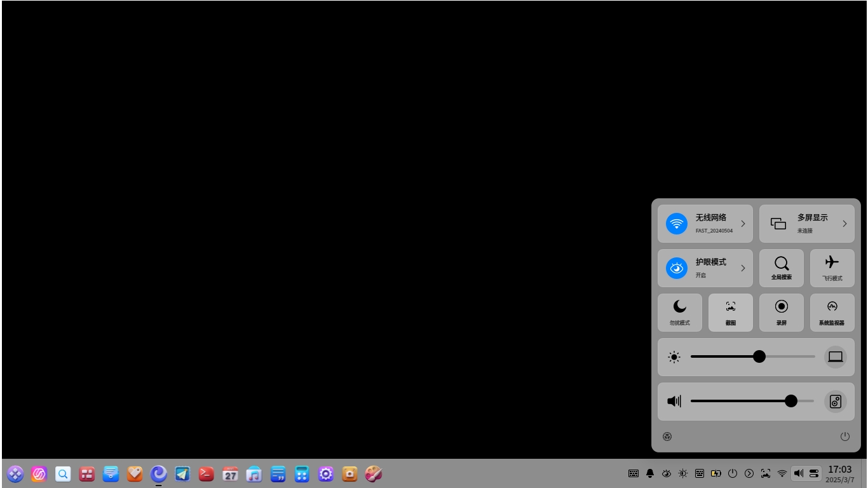Image resolution: width=868 pixels, height=488 pixels.
Task: Open 系统监视器 system monitor tile
Action: (x=832, y=313)
